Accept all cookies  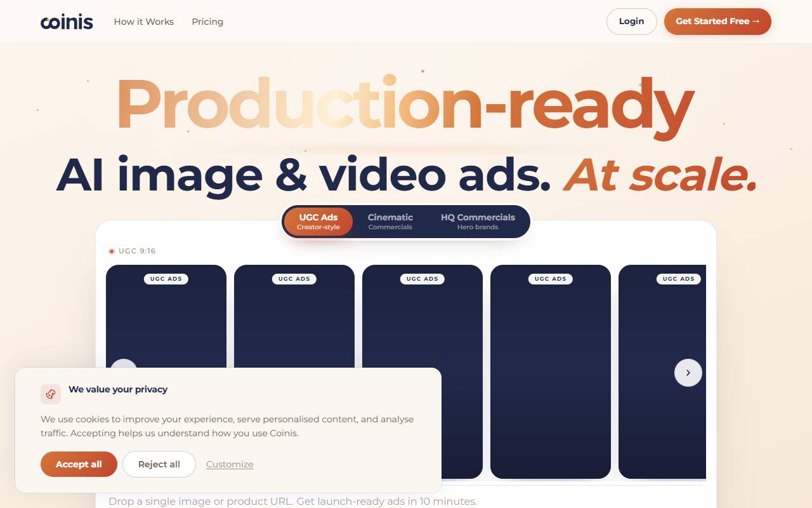[x=79, y=464]
